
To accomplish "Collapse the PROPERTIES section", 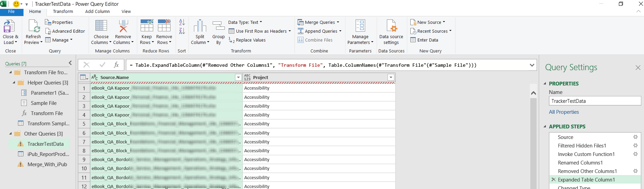I will coord(545,83).
